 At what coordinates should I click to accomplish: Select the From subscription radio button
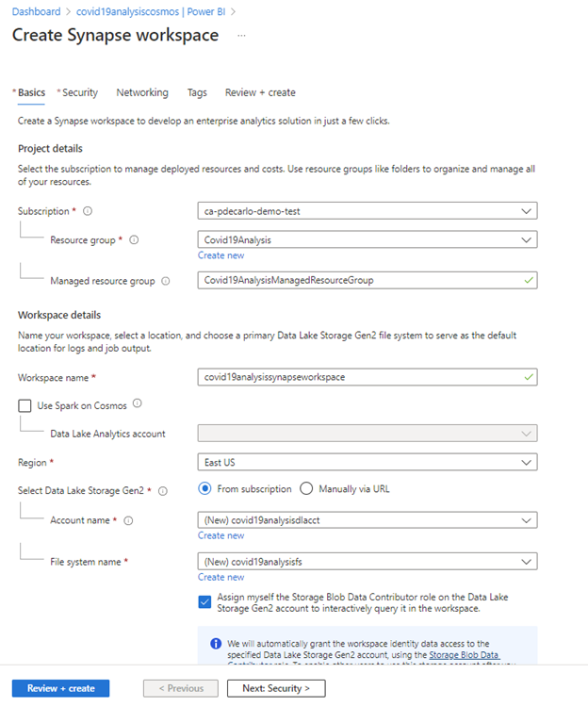tap(204, 488)
